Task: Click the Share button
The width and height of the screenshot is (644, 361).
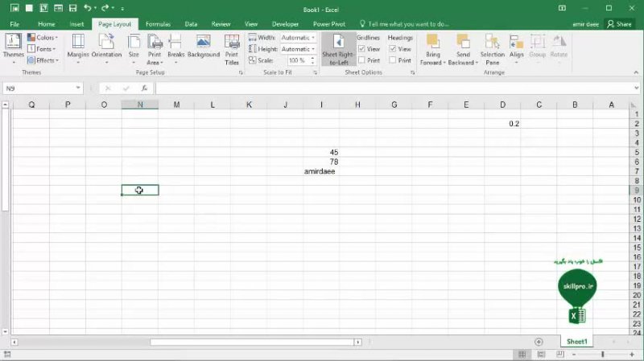Action: coord(620,24)
